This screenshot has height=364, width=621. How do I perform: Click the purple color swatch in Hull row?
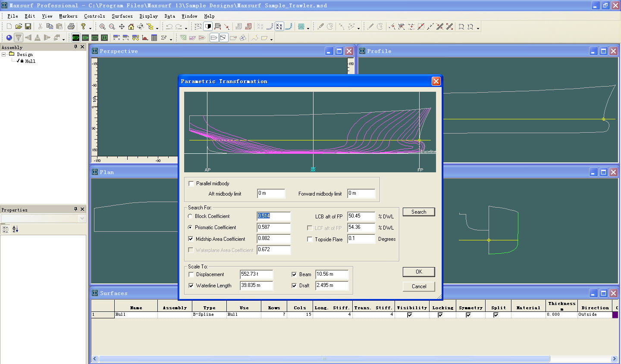[615, 315]
